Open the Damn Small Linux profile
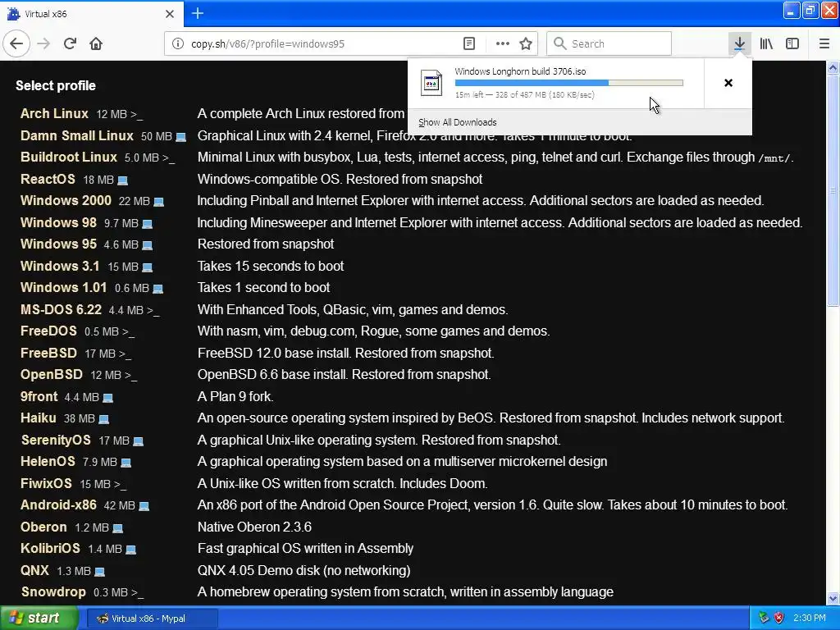840x630 pixels. click(x=76, y=135)
